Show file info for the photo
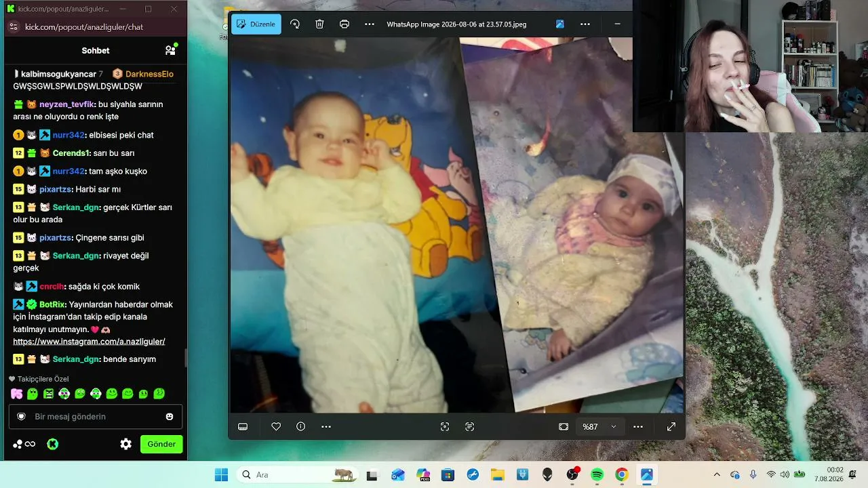This screenshot has height=488, width=868. 301,426
